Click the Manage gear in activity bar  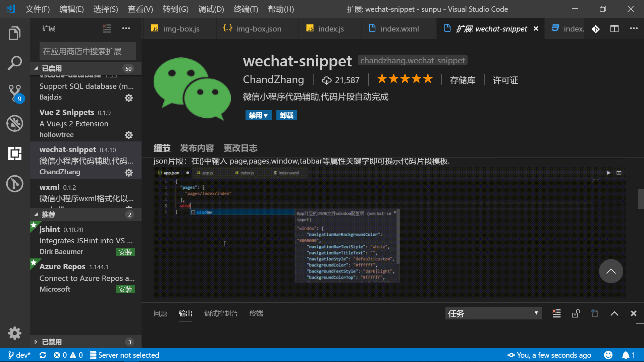click(14, 333)
